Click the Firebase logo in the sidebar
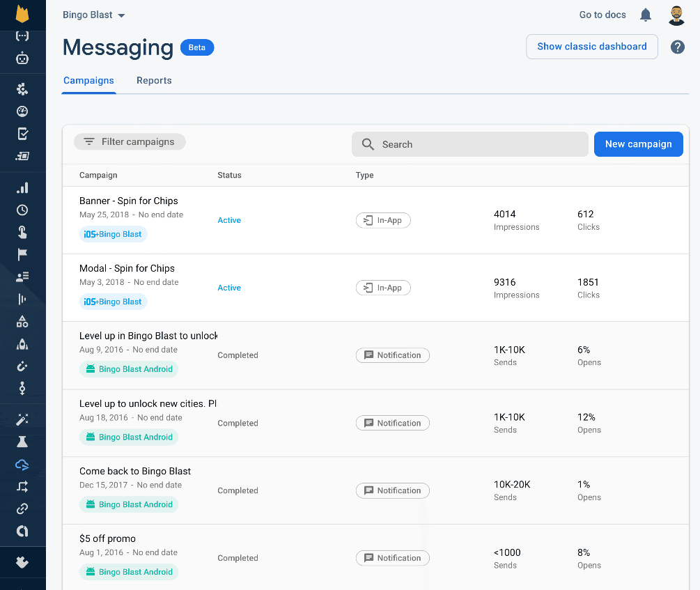 tap(22, 15)
